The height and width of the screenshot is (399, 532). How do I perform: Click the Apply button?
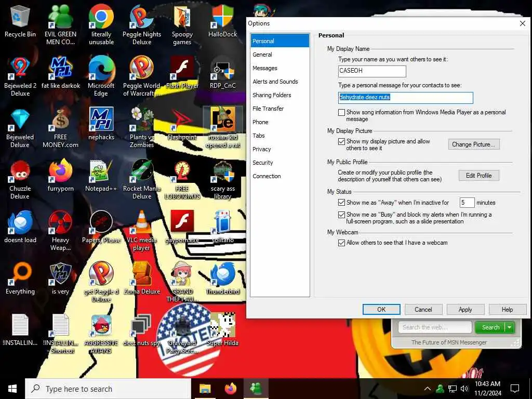[465, 310]
